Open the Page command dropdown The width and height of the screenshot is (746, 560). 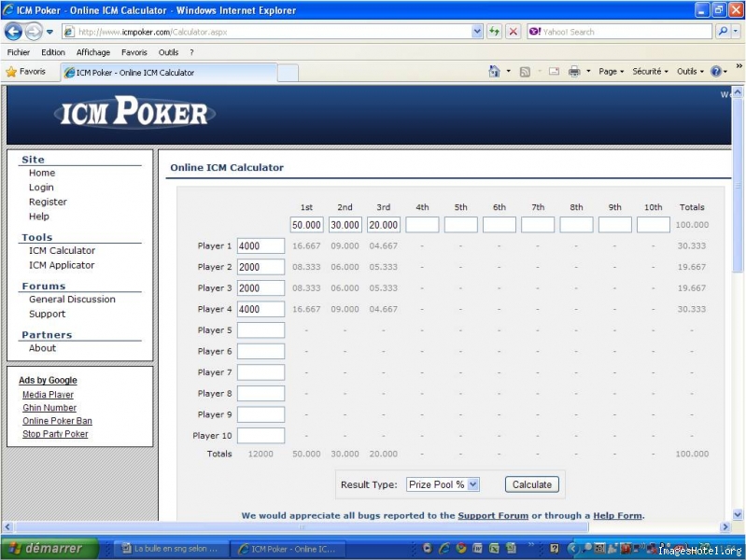click(611, 71)
